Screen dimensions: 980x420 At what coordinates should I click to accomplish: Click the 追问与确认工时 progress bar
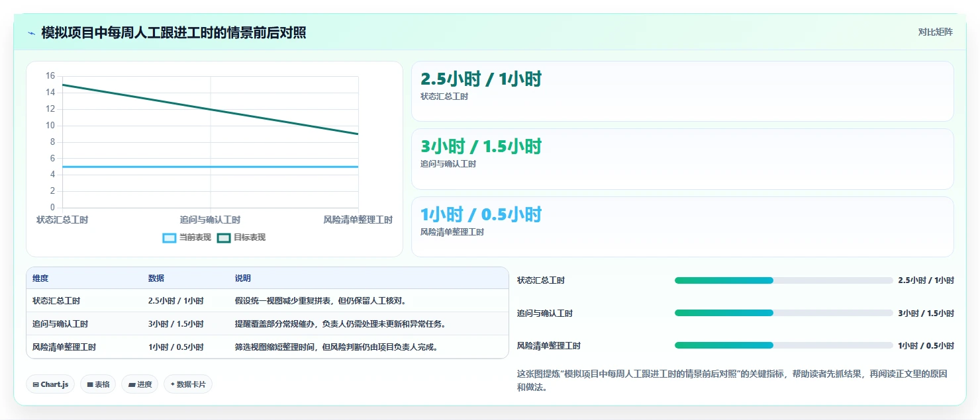point(783,313)
